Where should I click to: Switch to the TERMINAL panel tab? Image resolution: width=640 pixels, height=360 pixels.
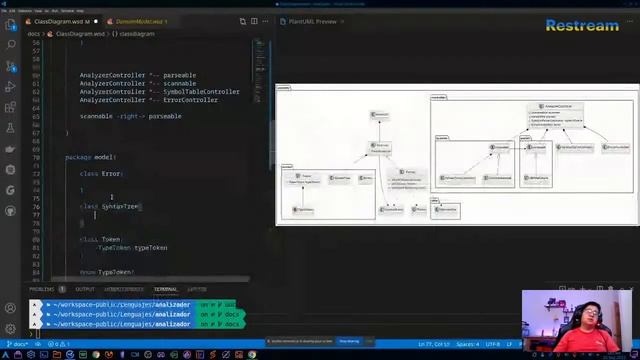click(x=165, y=289)
